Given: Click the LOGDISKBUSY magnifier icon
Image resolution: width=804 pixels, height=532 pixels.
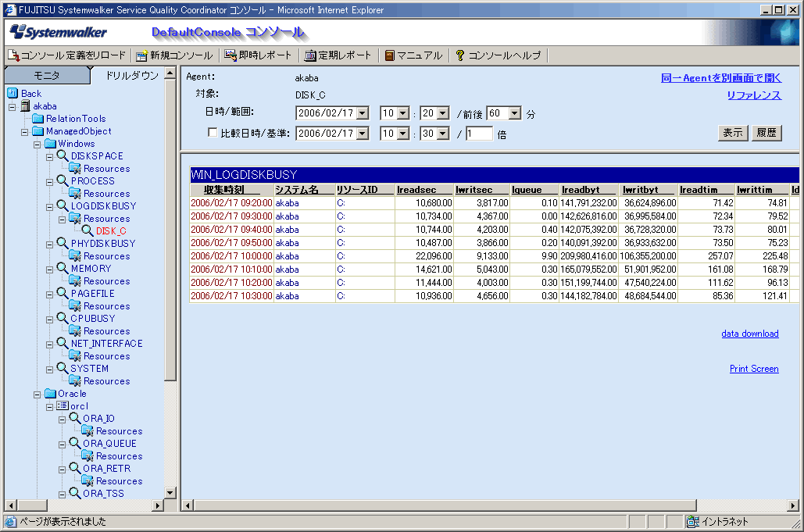Looking at the screenshot, I should pos(63,205).
